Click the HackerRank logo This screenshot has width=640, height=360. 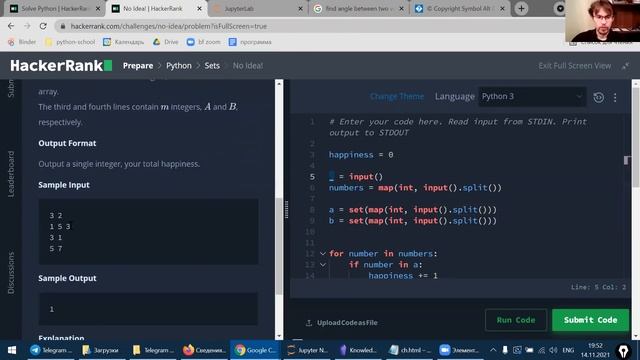coord(61,65)
